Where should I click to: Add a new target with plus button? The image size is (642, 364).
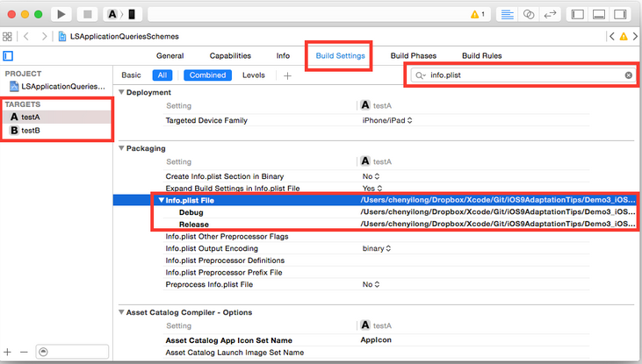tap(8, 352)
